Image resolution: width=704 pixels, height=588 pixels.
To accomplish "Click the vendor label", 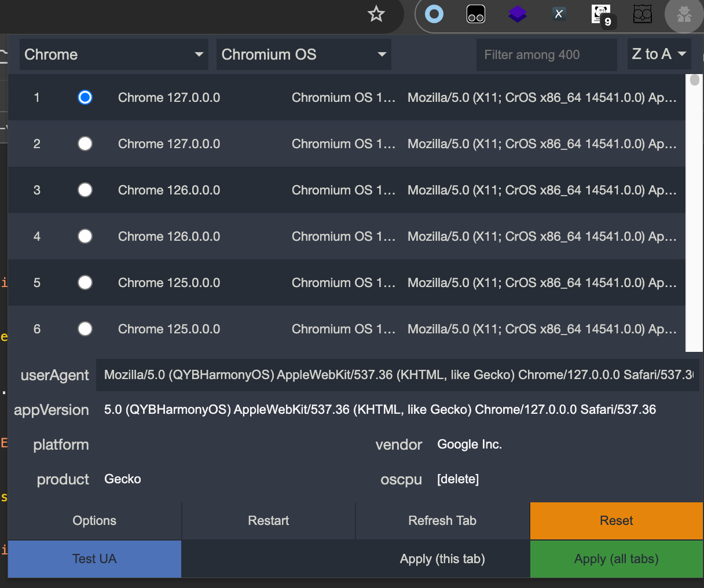I will pos(399,444).
